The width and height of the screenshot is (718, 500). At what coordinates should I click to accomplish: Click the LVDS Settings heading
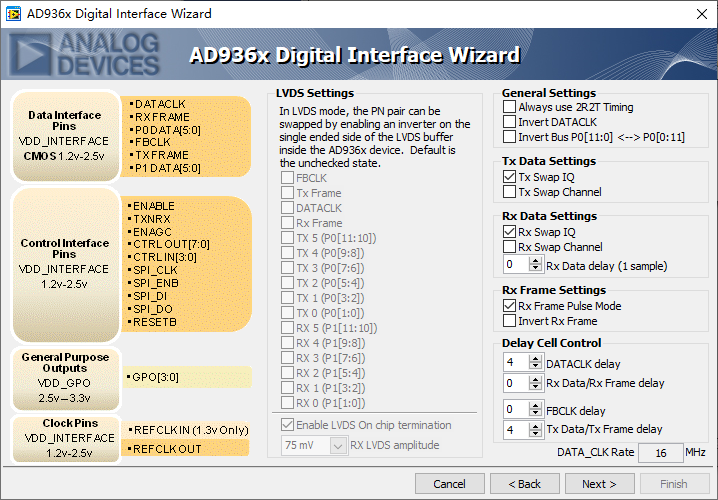click(315, 93)
